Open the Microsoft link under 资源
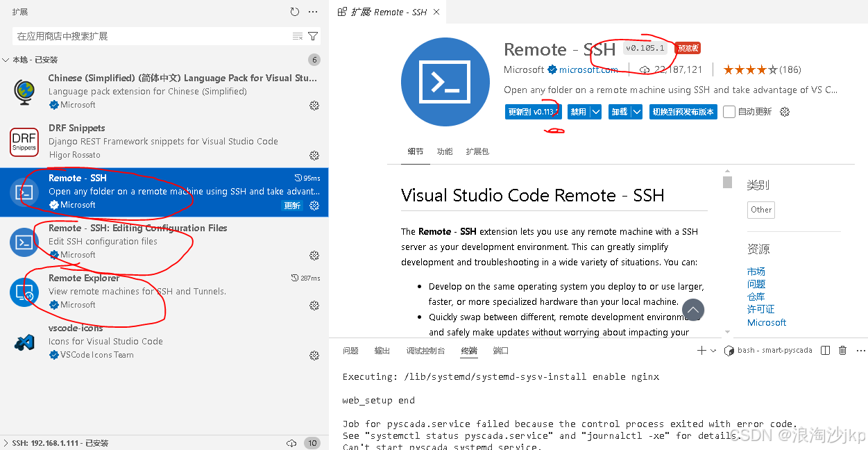The width and height of the screenshot is (868, 450). [767, 322]
